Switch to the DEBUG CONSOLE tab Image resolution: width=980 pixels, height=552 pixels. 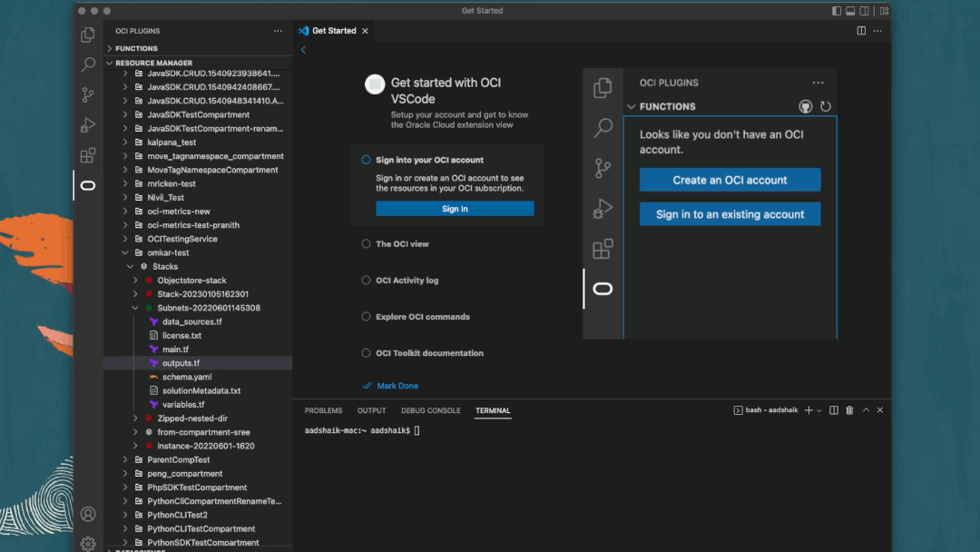point(430,409)
